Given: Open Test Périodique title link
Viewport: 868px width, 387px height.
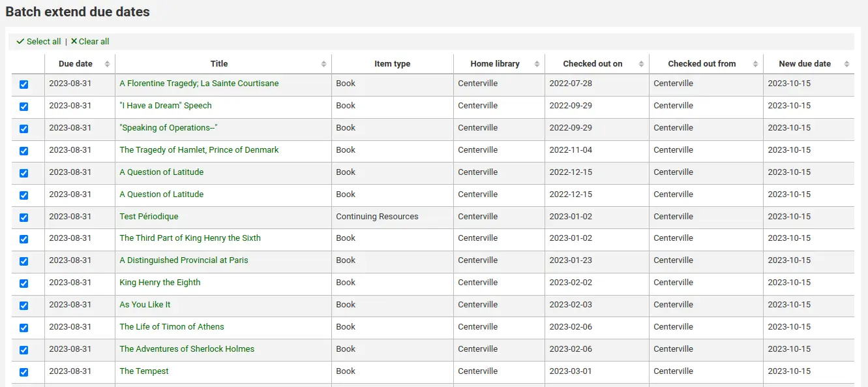Looking at the screenshot, I should [x=149, y=217].
